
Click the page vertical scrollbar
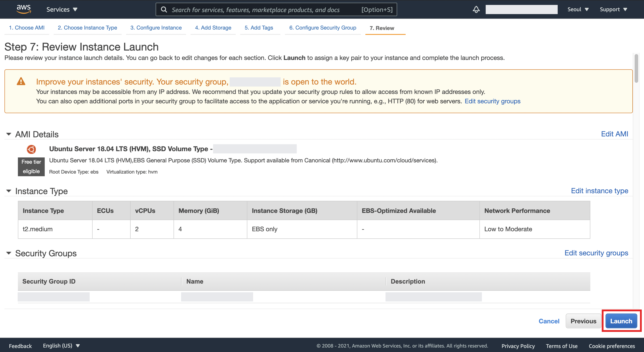[636, 68]
